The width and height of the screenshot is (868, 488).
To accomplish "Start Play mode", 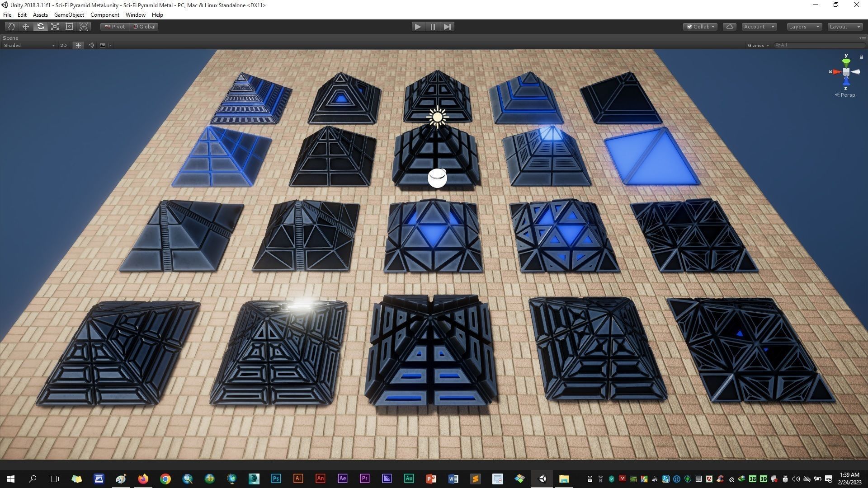I will (418, 27).
